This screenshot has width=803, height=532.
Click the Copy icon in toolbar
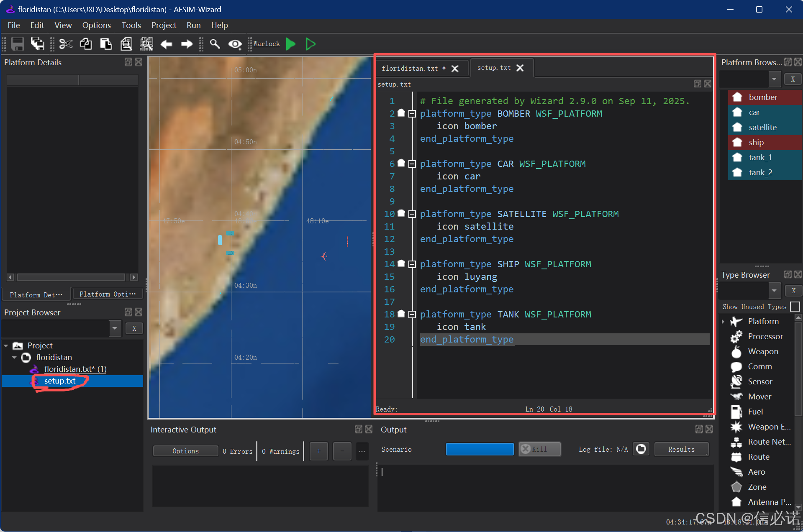pyautogui.click(x=86, y=44)
